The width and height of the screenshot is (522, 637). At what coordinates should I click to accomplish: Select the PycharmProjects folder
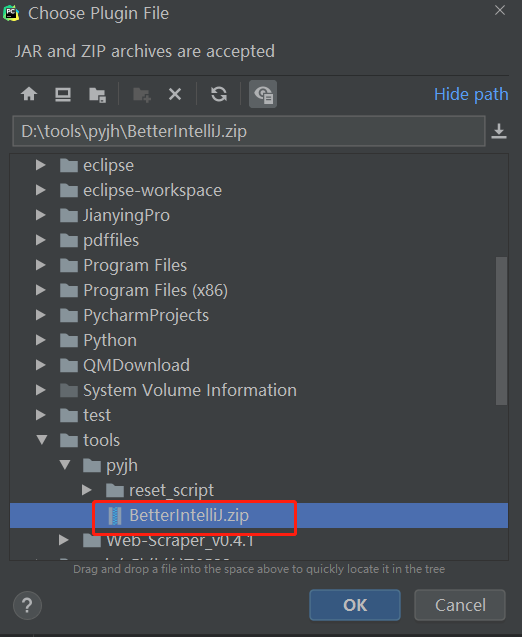tap(146, 316)
